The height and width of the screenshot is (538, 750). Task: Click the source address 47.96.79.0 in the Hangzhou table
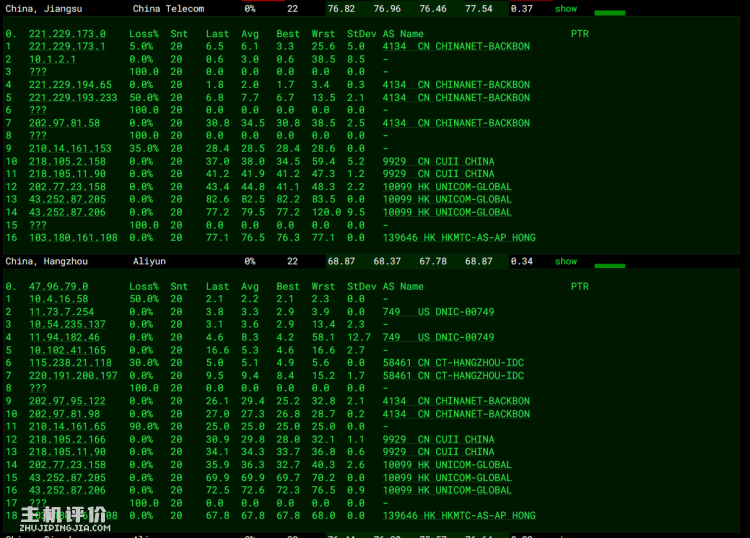(58, 286)
